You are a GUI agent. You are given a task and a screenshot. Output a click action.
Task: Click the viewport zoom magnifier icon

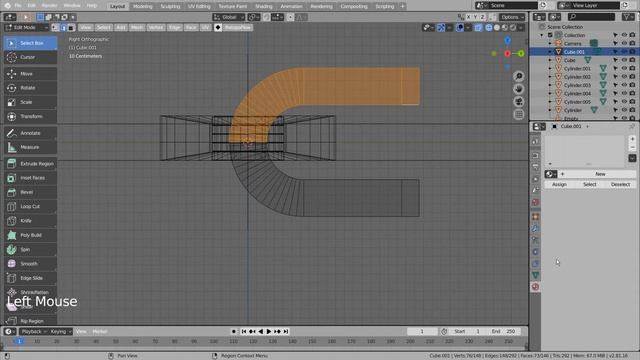click(519, 76)
